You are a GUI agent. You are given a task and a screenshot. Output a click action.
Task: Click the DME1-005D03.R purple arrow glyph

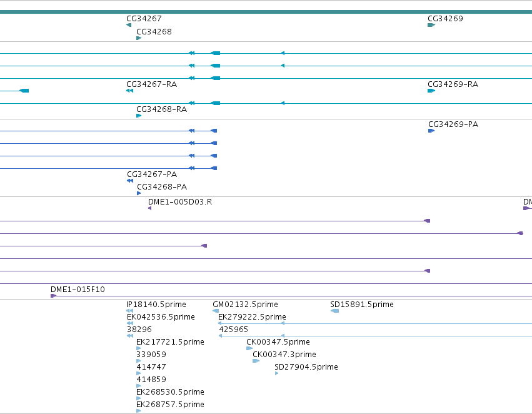click(149, 208)
